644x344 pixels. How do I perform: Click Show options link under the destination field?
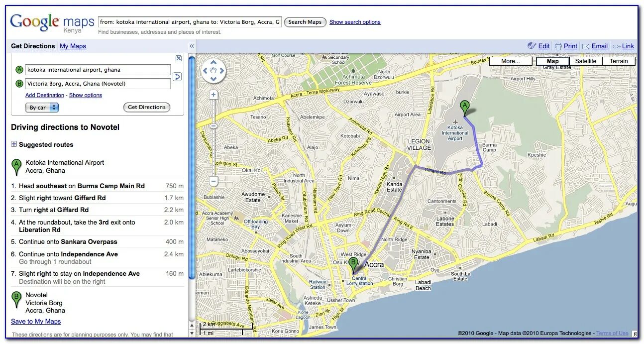pos(86,95)
